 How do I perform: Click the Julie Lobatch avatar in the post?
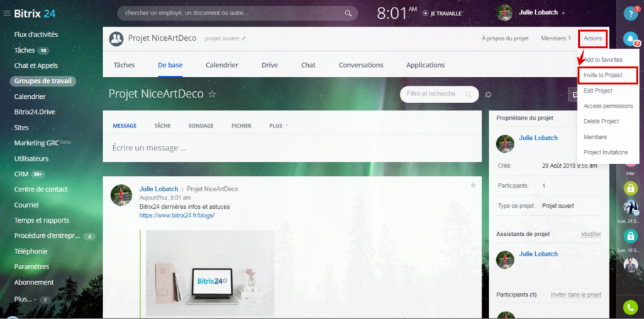121,195
